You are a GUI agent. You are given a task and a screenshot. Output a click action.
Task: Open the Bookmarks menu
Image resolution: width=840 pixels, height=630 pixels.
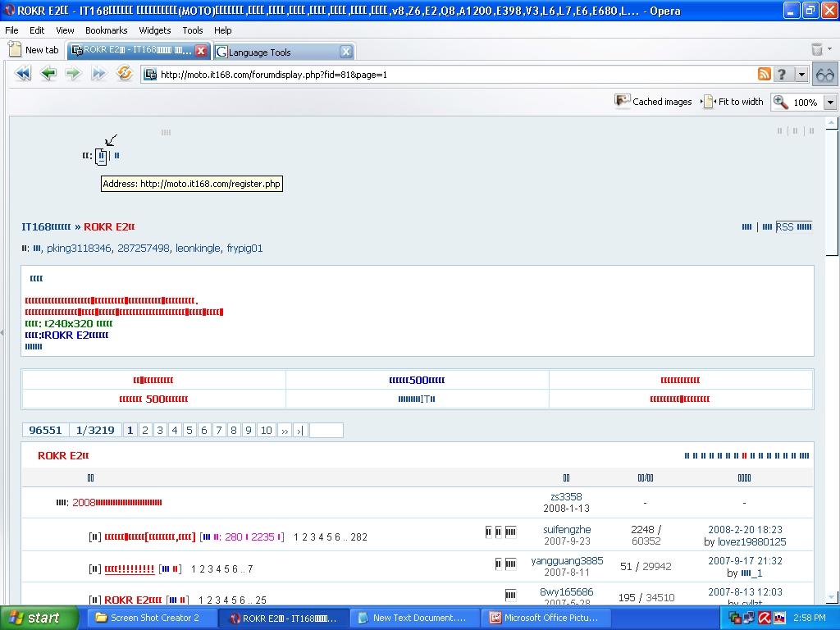(106, 30)
